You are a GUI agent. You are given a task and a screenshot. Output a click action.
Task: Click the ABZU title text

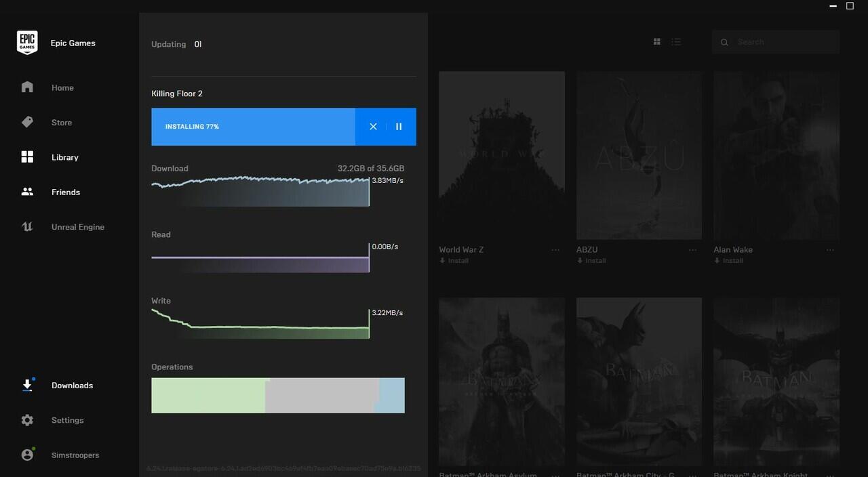(587, 250)
